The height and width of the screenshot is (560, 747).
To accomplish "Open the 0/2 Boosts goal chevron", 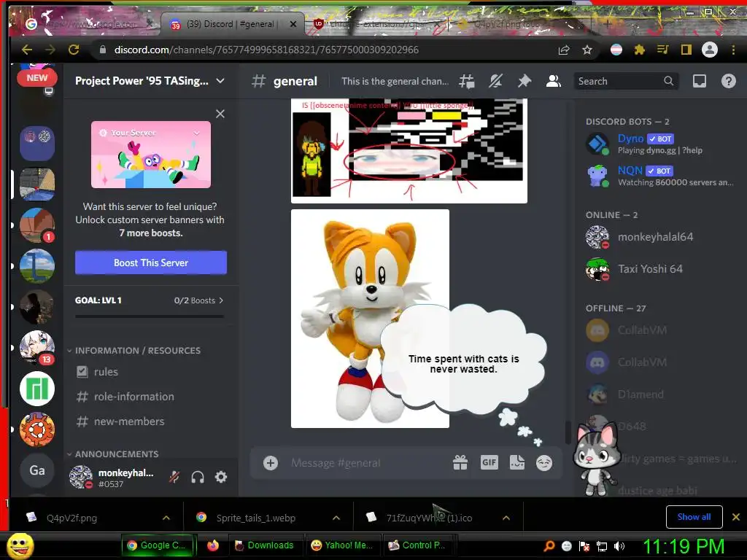I will click(221, 300).
